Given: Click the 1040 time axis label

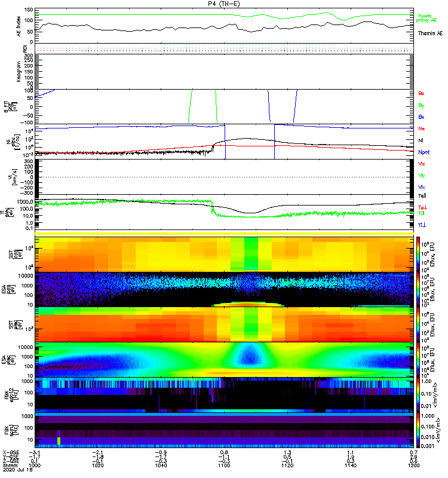Looking at the screenshot, I should point(161,465).
